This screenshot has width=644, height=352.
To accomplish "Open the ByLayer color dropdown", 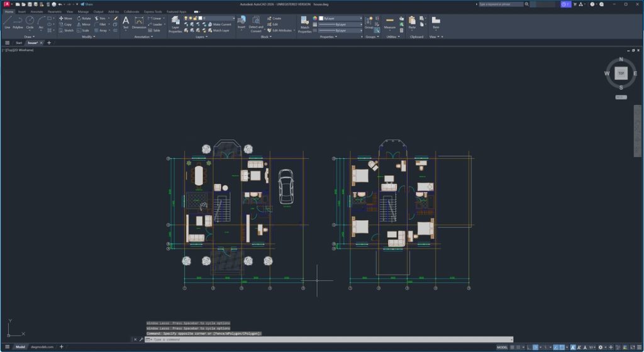I will click(340, 18).
